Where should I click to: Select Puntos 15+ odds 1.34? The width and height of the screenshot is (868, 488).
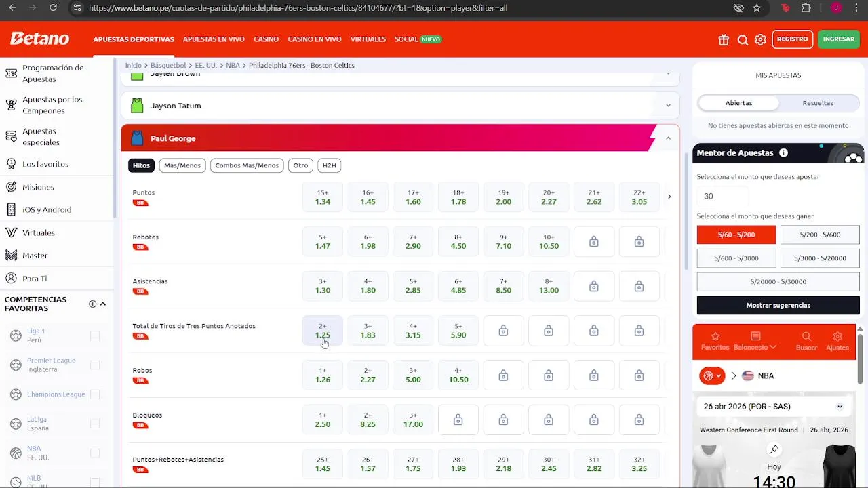(x=323, y=197)
